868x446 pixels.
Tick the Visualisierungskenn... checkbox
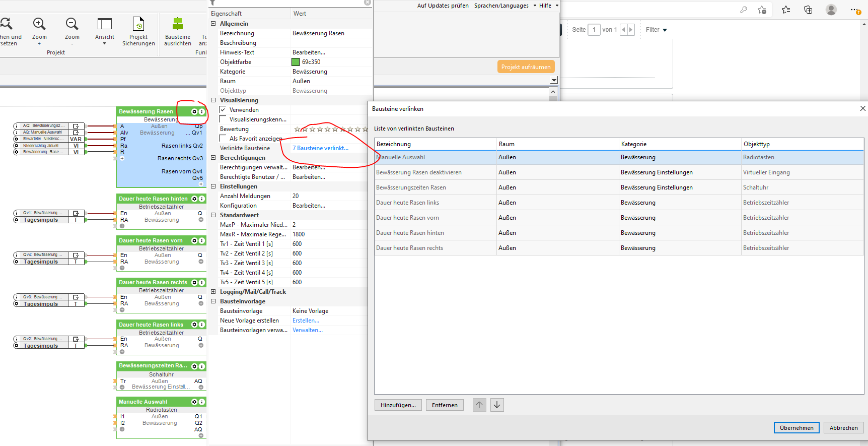point(223,119)
